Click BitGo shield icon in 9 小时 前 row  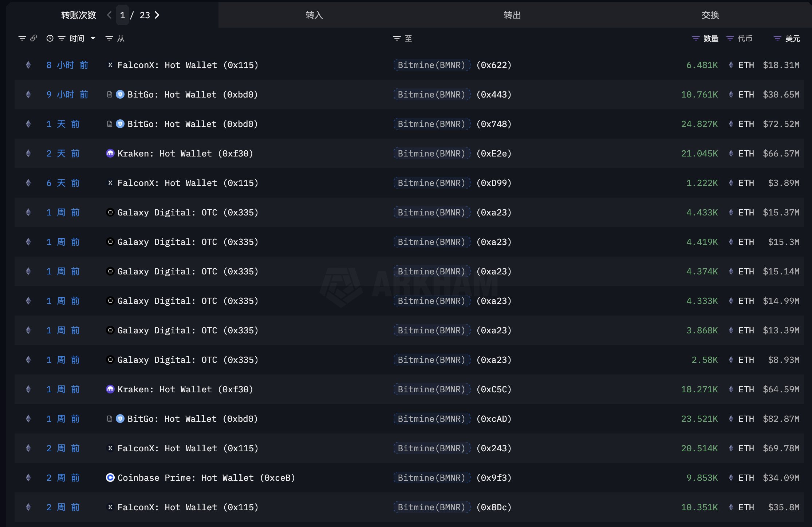pyautogui.click(x=120, y=95)
